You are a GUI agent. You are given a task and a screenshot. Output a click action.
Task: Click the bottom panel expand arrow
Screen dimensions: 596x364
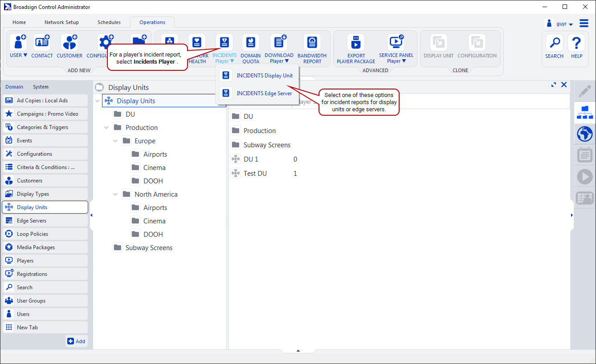click(x=298, y=351)
